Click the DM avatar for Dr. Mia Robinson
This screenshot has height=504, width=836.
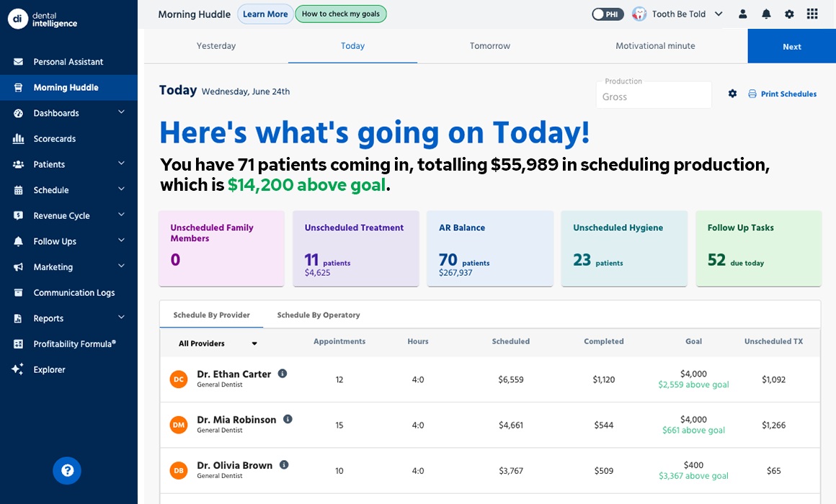[x=179, y=425]
